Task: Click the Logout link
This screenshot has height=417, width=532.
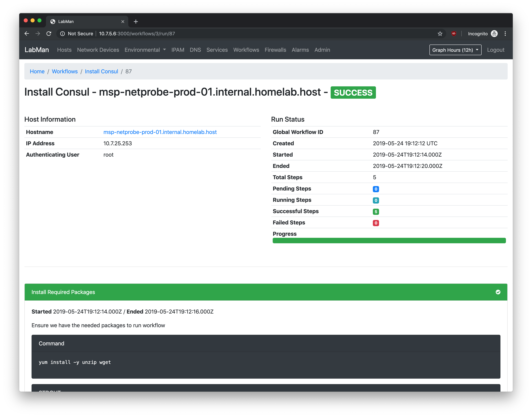Action: pyautogui.click(x=495, y=50)
